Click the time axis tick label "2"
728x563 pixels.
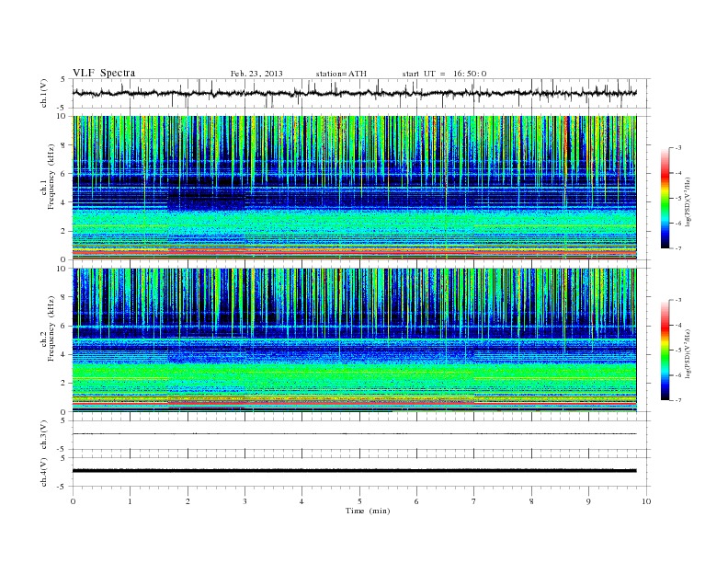[x=188, y=501]
